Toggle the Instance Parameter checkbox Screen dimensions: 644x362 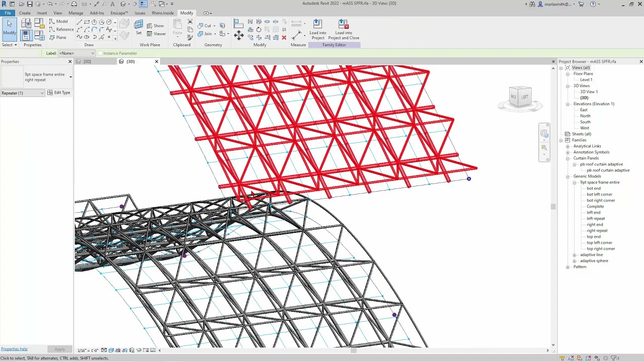pos(100,53)
